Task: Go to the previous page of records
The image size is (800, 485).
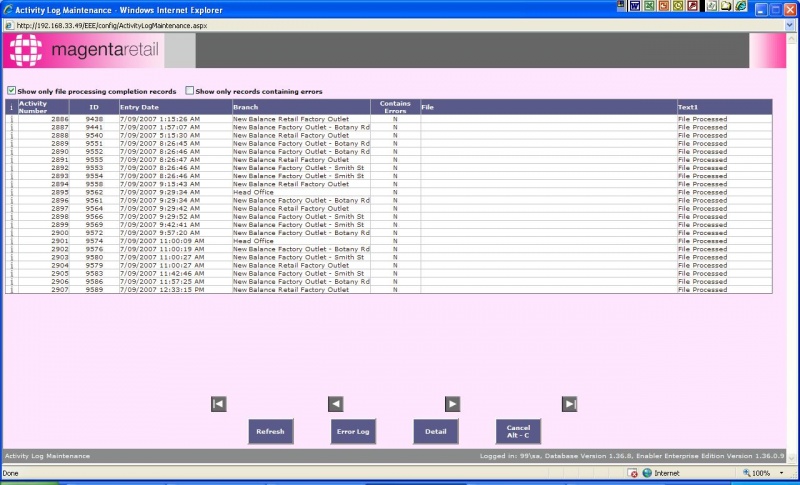Action: coord(335,404)
